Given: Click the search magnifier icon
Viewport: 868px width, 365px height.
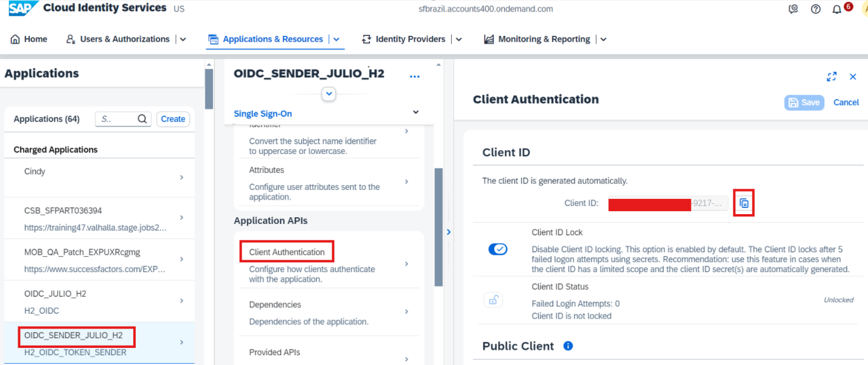Looking at the screenshot, I should point(142,119).
